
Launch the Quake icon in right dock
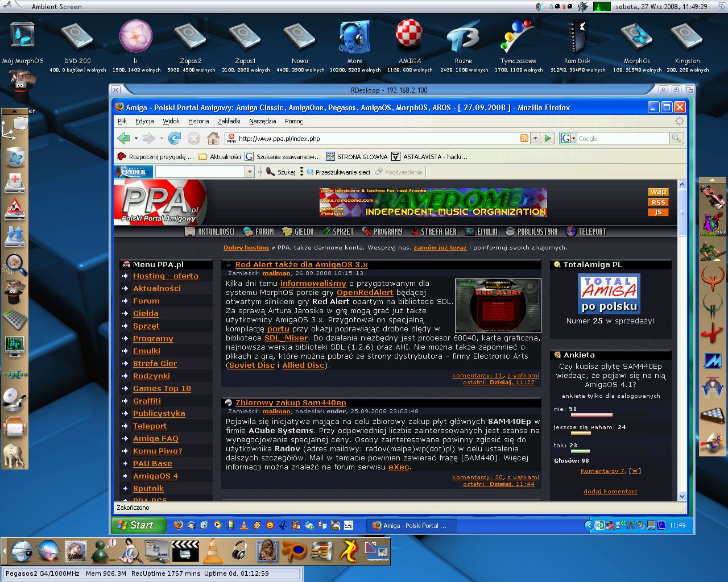(x=713, y=278)
